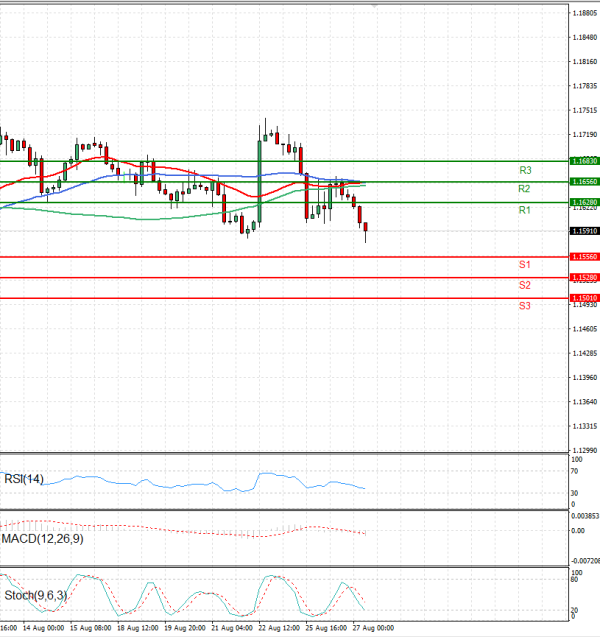This screenshot has height=637, width=600.
Task: Select the 1.15010 support price tag
Action: click(585, 298)
